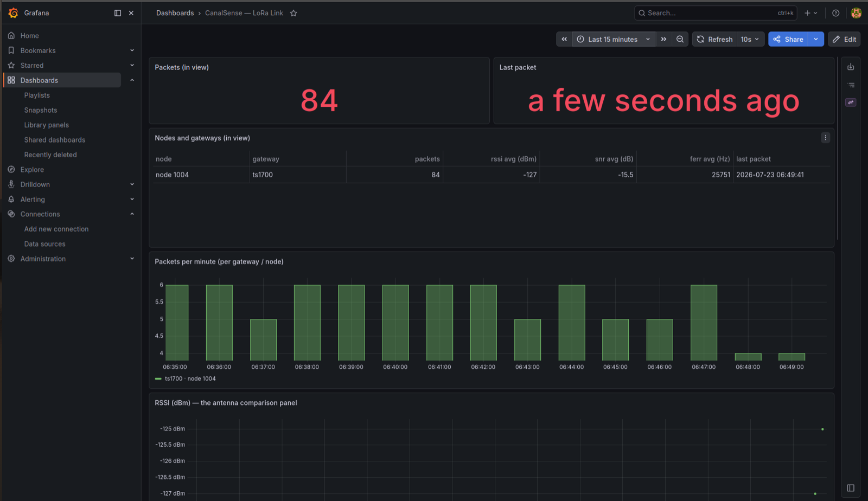Zoom out the time range
868x501 pixels.
(680, 39)
